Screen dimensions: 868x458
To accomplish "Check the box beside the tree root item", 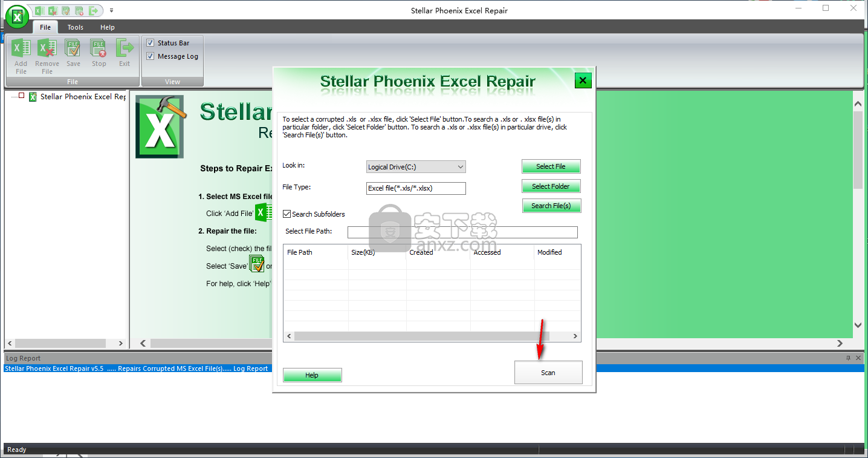I will pos(22,96).
